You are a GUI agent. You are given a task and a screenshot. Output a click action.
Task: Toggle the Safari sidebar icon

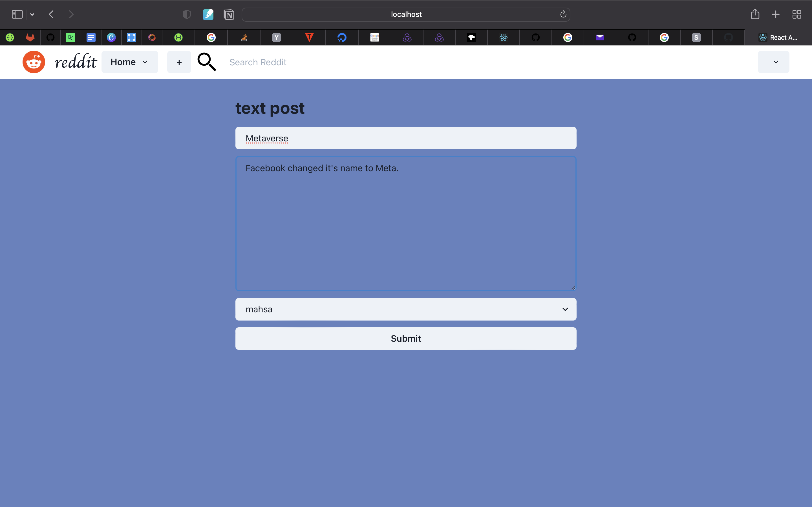tap(17, 14)
